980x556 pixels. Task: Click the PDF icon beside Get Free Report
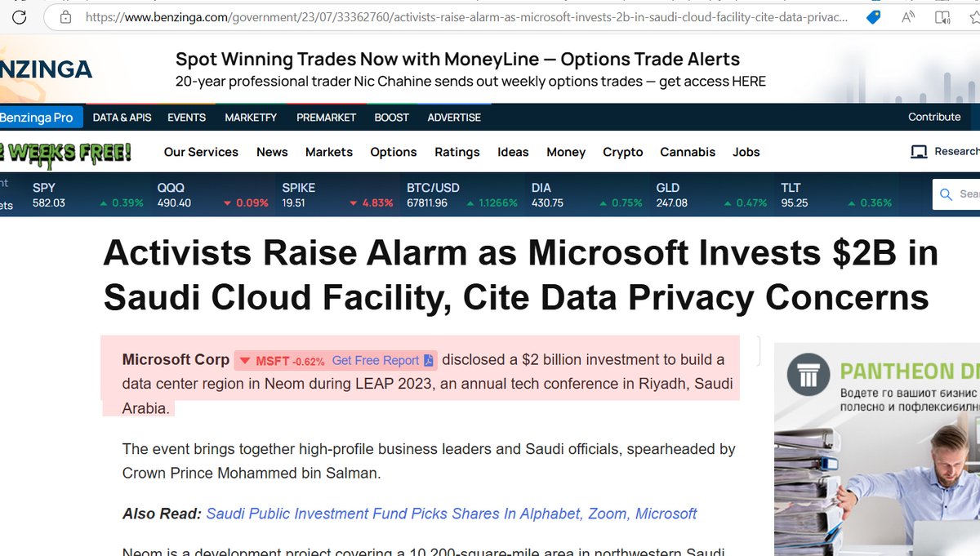428,360
